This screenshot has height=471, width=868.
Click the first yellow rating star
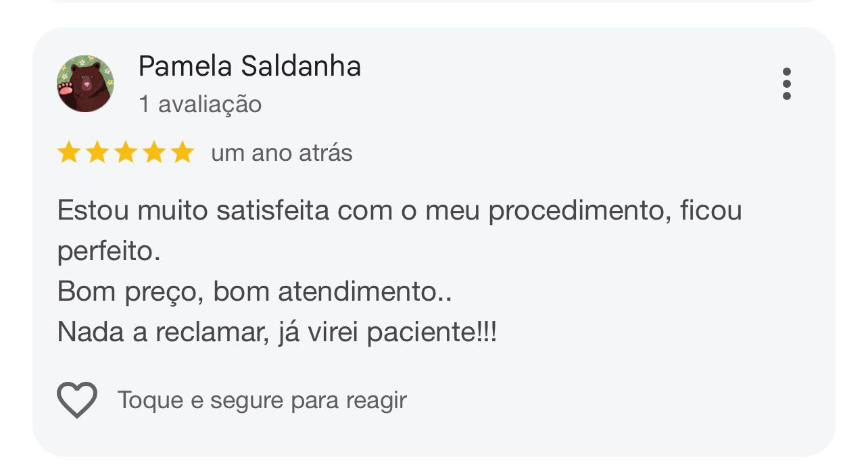tap(69, 153)
